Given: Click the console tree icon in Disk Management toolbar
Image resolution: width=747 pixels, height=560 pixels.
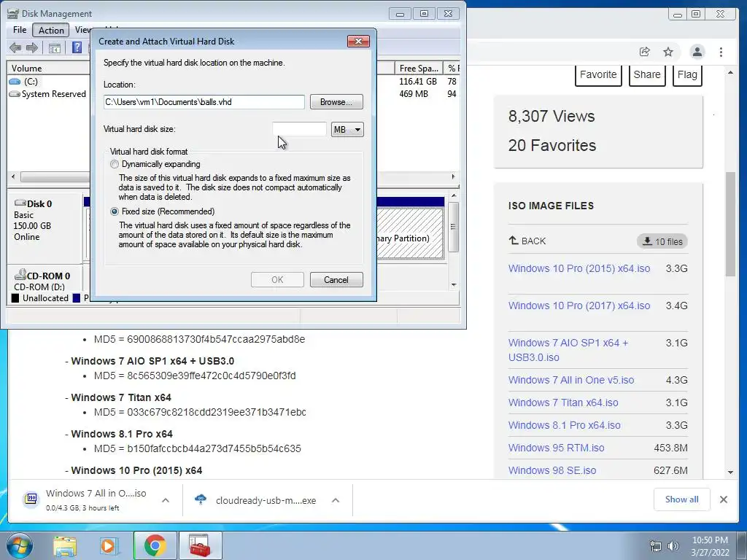Looking at the screenshot, I should [x=55, y=48].
